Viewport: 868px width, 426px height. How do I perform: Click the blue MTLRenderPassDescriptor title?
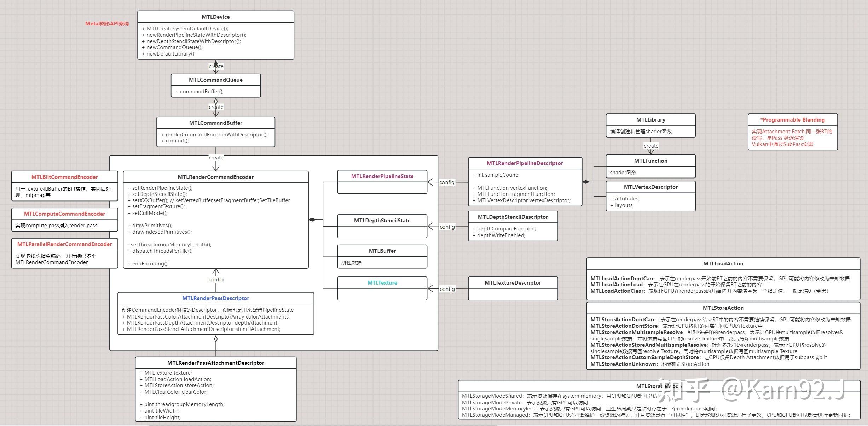point(215,298)
